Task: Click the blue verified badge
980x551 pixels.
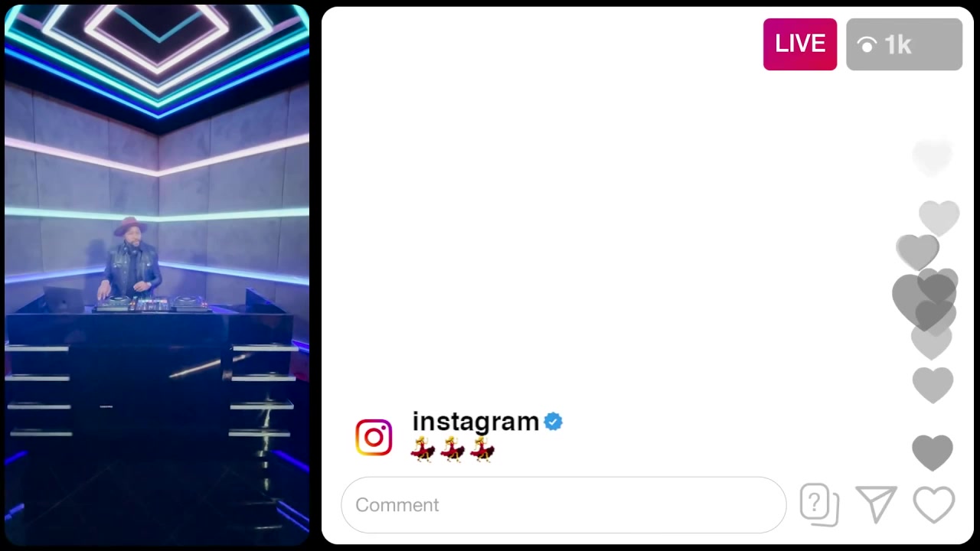Action: coord(553,422)
